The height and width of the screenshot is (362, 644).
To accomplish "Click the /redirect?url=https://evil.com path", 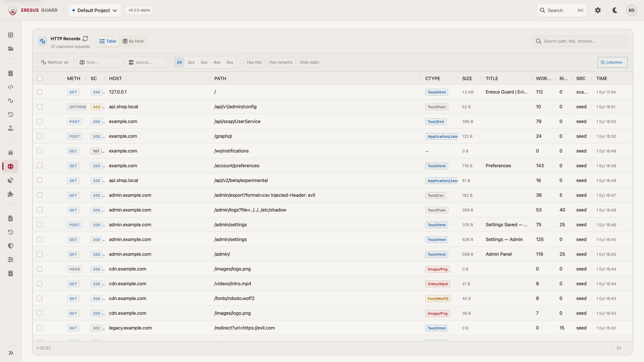I will 245,328.
